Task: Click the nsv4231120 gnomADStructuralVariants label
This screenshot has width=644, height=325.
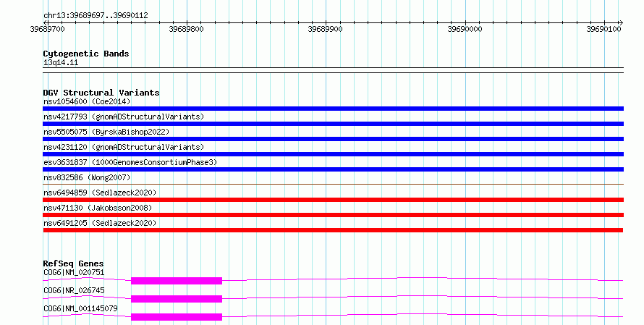Action: (124, 147)
